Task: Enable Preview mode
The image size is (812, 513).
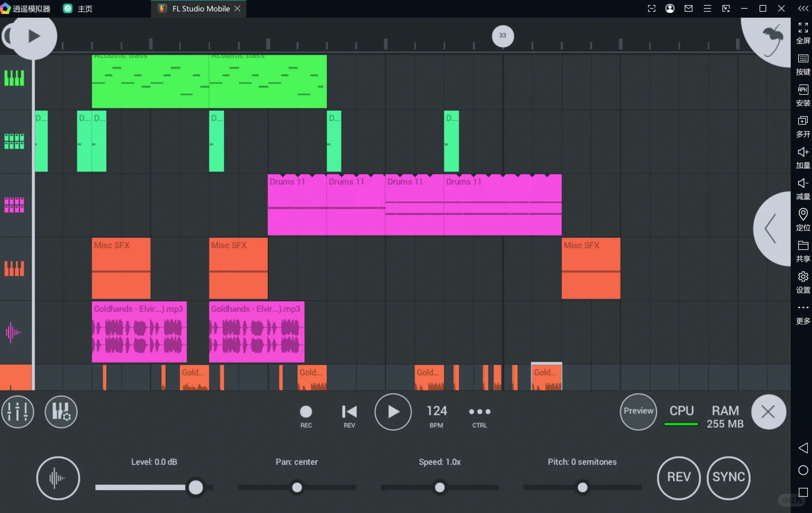Action: coord(638,411)
